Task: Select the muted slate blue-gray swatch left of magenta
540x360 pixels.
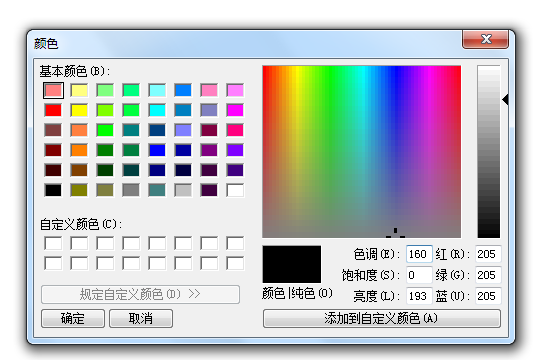Action: pyautogui.click(x=209, y=110)
